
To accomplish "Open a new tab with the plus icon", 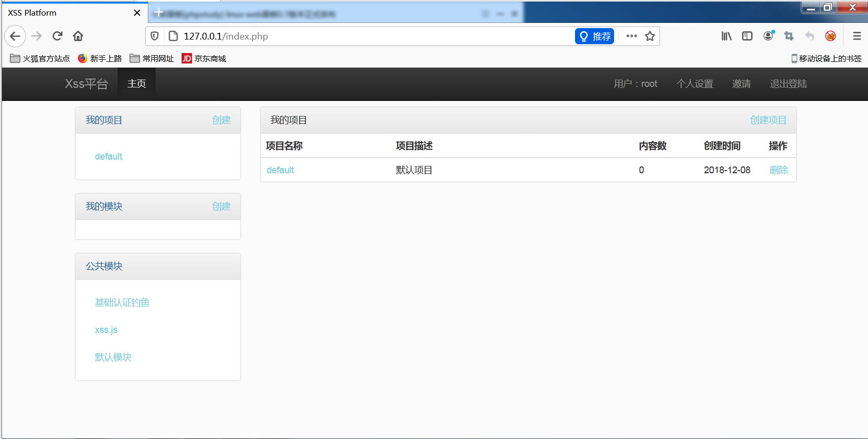I will pyautogui.click(x=159, y=12).
